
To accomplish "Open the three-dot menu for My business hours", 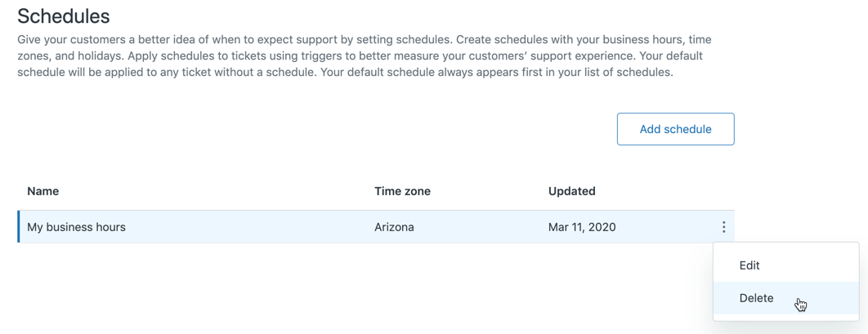I will [723, 227].
